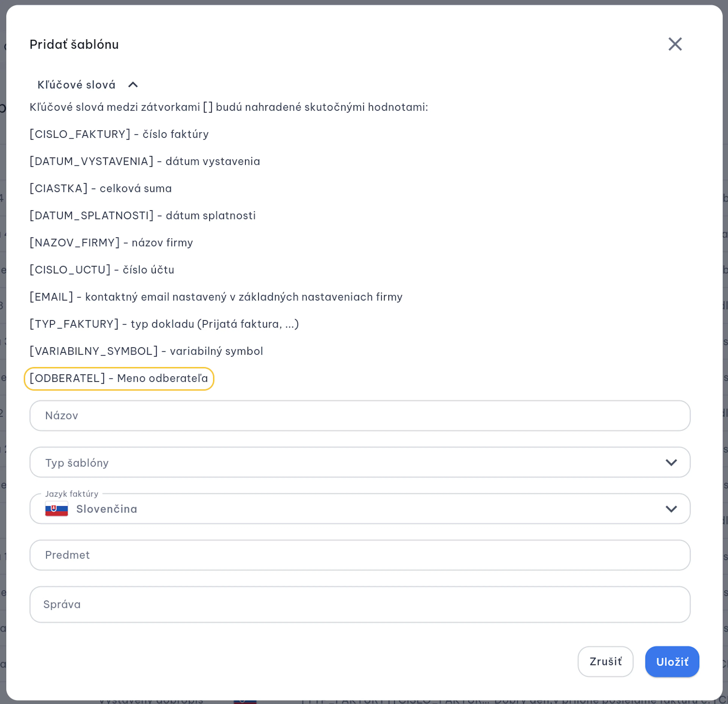Click the [TYP_FAKTURY] typ dokladu keyword
728x704 pixels.
(164, 324)
